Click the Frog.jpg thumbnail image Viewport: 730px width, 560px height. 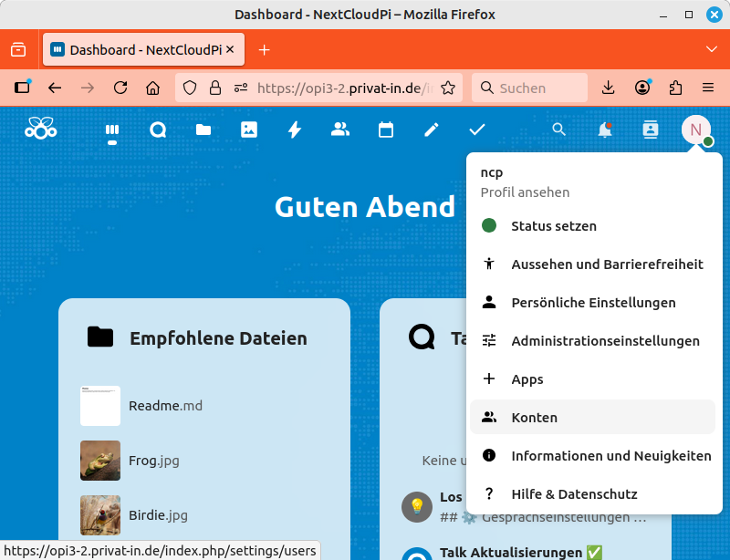[100, 461]
